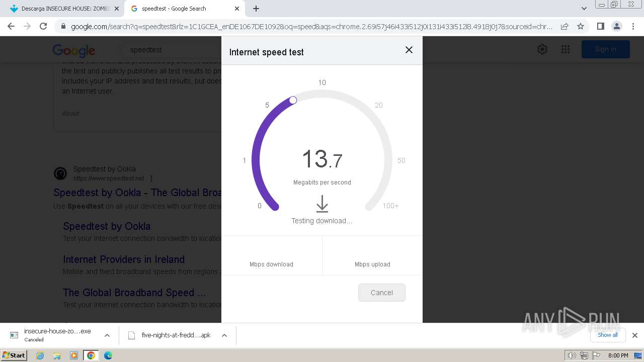Screen dimensions: 644x362
Task: Open File Explorer from the taskbar
Action: click(x=57, y=355)
